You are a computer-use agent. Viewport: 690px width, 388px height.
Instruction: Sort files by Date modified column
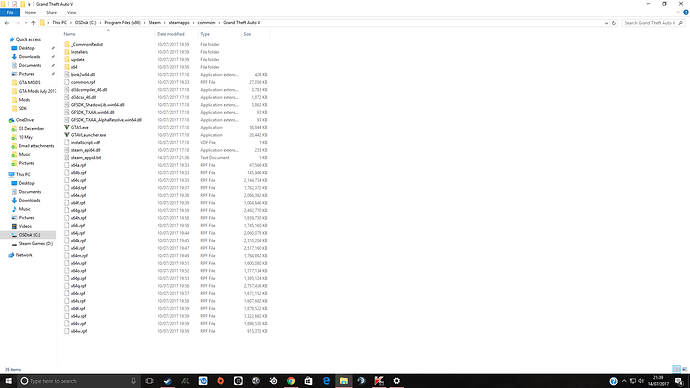(171, 34)
